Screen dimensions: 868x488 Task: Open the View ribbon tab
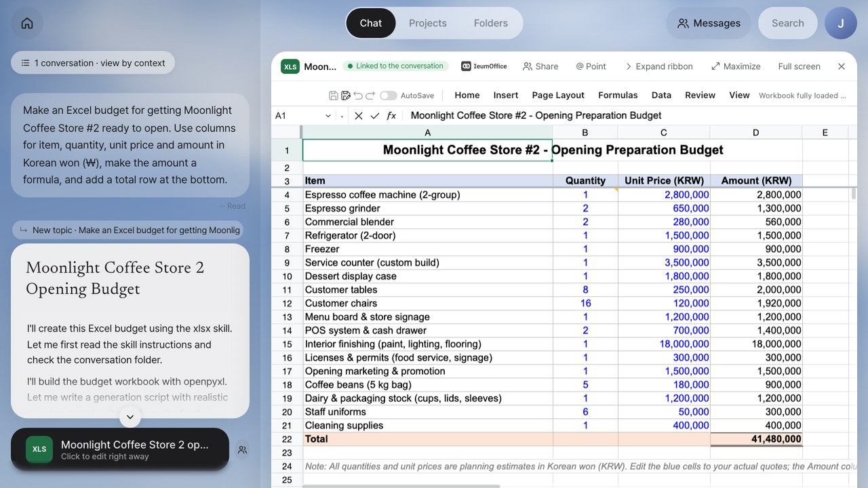tap(739, 96)
